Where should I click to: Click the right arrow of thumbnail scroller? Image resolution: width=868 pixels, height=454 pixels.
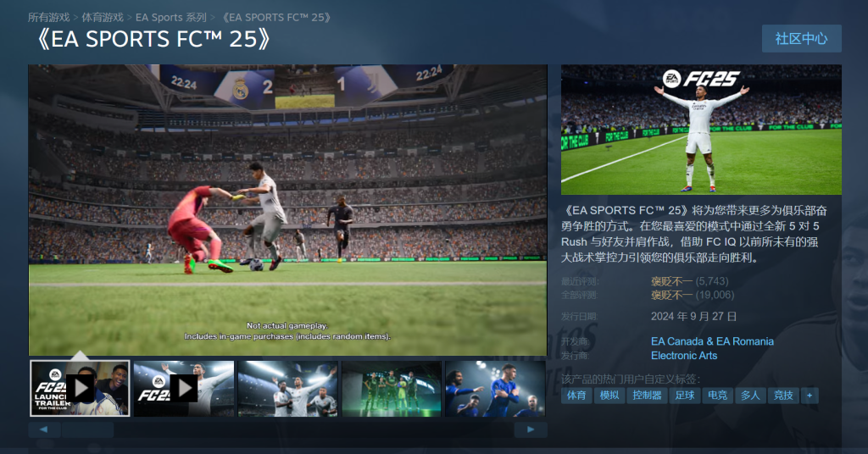531,429
